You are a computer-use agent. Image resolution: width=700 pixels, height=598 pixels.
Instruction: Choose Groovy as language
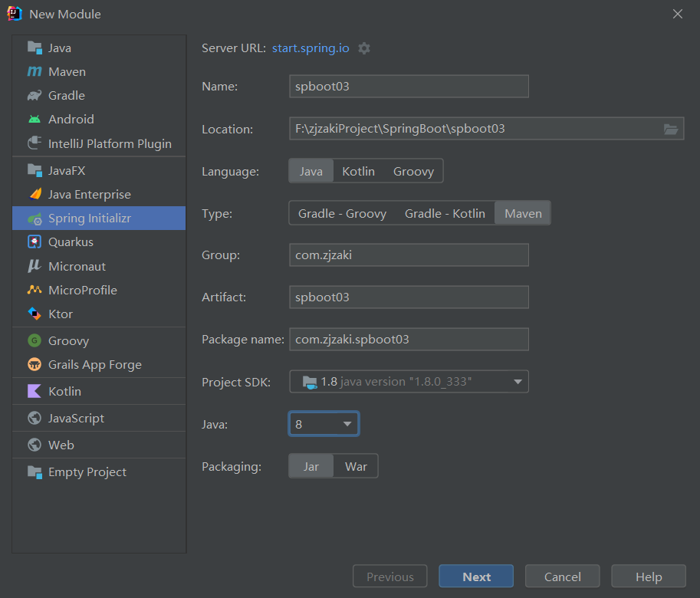(x=413, y=171)
